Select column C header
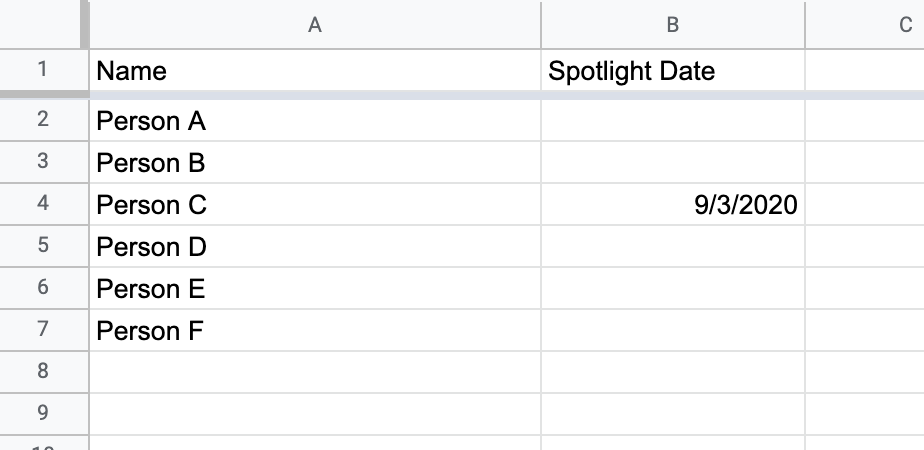The width and height of the screenshot is (924, 450). pos(865,25)
